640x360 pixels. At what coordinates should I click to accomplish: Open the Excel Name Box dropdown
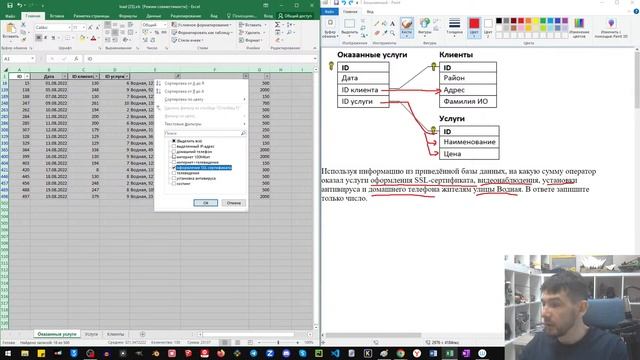tap(33, 59)
